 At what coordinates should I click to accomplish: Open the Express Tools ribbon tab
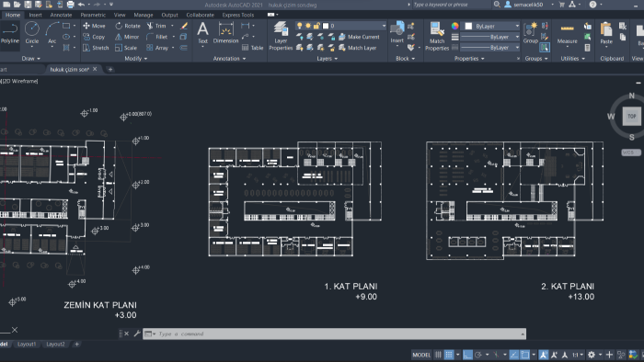coord(237,15)
